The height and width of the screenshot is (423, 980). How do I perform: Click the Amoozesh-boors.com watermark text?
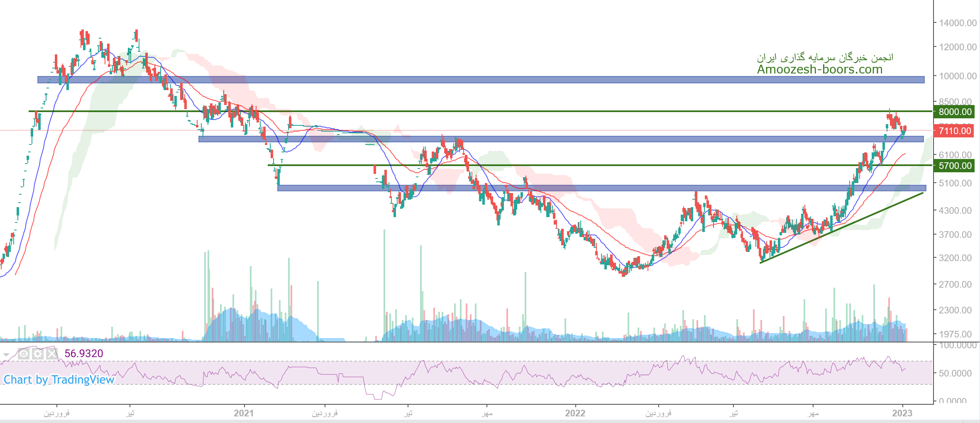point(819,69)
